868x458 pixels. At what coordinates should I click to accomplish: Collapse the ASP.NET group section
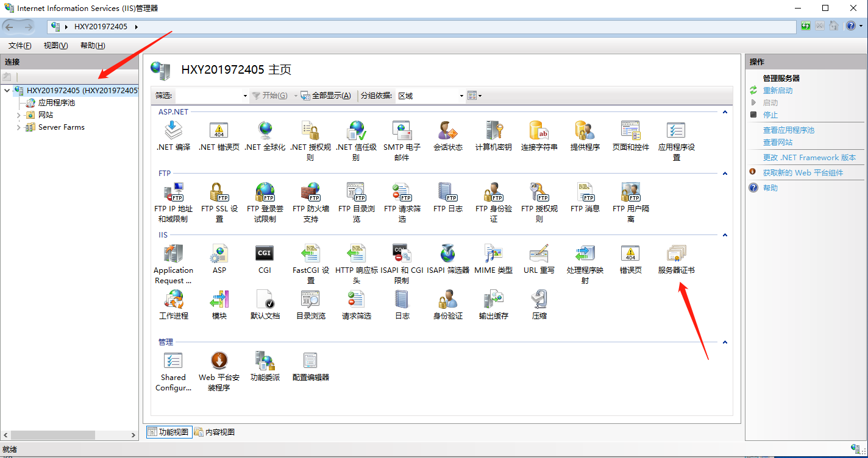pos(725,112)
